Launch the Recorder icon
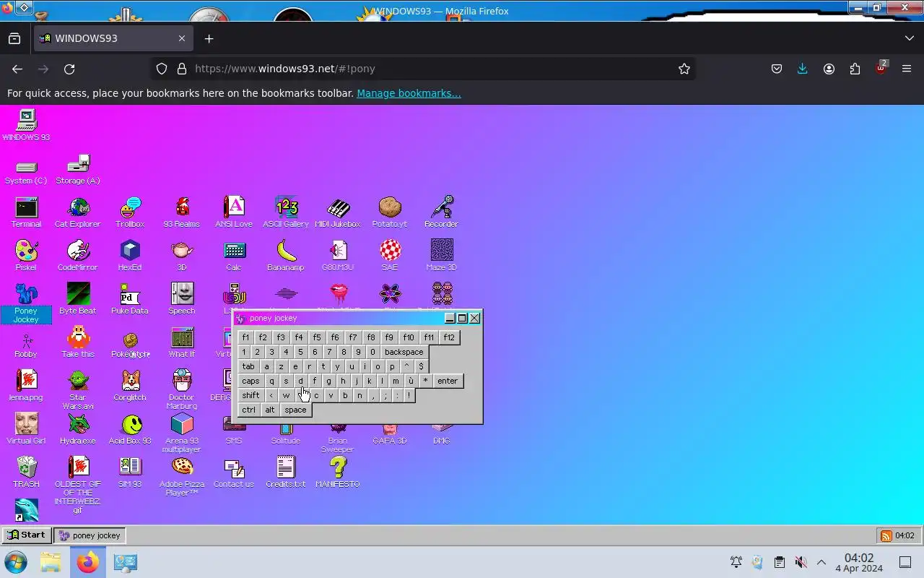The width and height of the screenshot is (924, 578). tap(442, 212)
